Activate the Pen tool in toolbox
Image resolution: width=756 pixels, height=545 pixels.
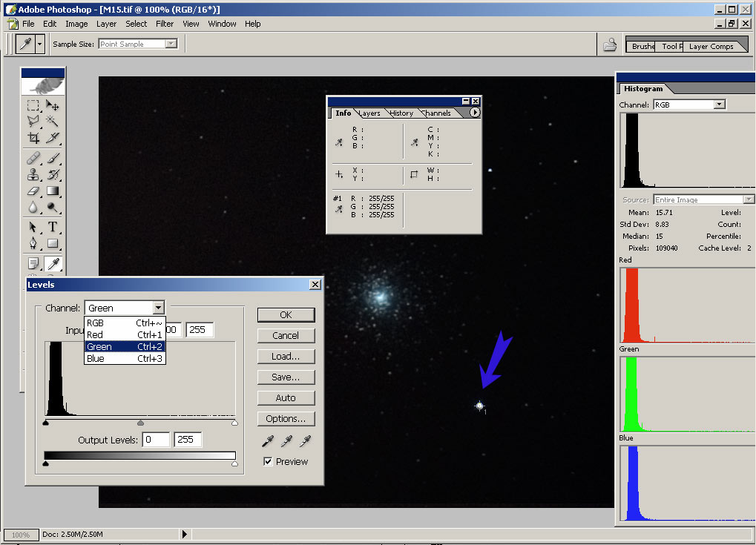(33, 243)
